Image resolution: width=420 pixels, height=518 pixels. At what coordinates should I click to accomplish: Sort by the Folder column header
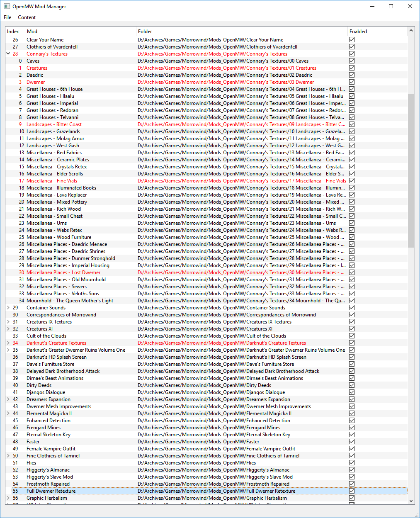pyautogui.click(x=242, y=32)
